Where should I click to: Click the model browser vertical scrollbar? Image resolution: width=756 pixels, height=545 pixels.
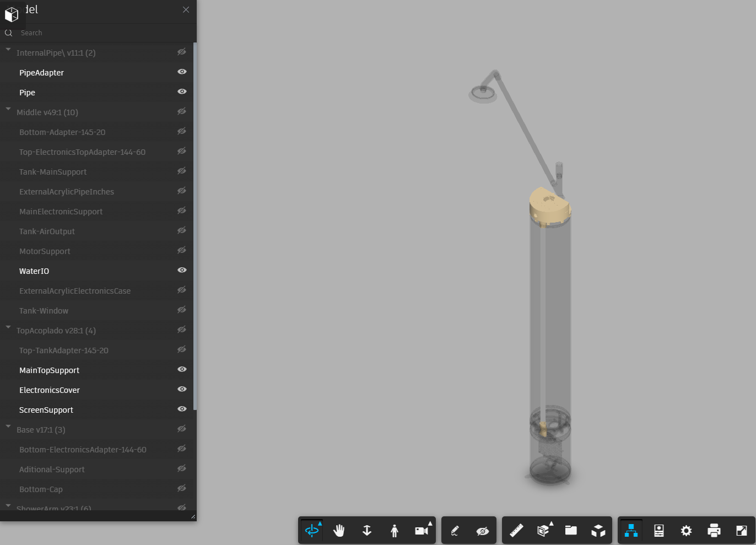(195, 226)
